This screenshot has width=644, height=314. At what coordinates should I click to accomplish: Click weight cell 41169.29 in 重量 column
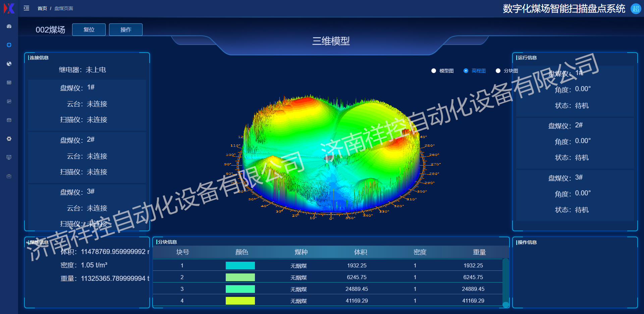(473, 301)
